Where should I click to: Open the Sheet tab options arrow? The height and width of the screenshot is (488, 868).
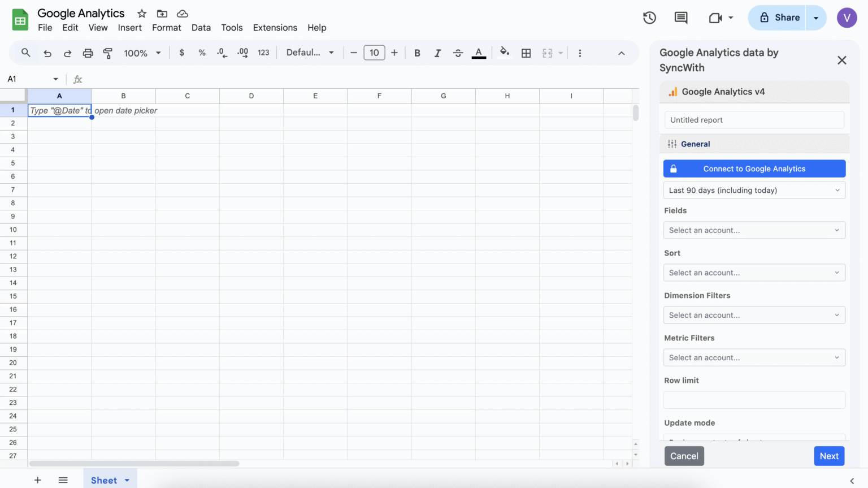pyautogui.click(x=127, y=480)
